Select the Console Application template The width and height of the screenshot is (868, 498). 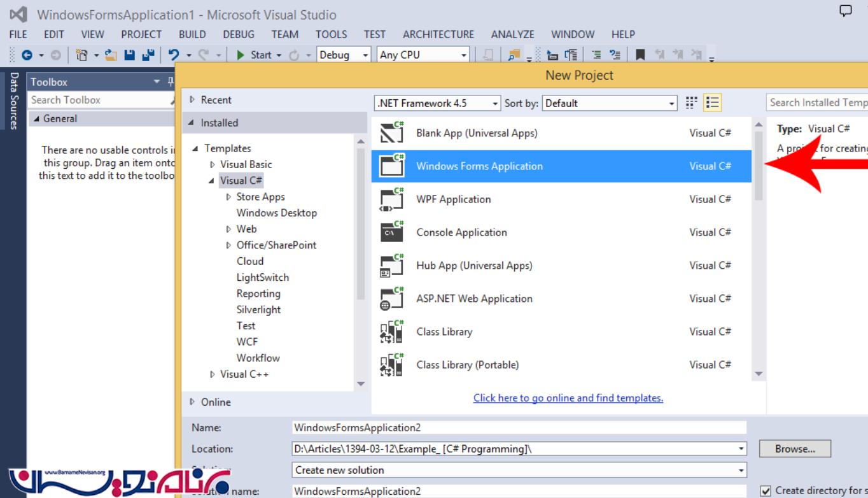click(461, 232)
